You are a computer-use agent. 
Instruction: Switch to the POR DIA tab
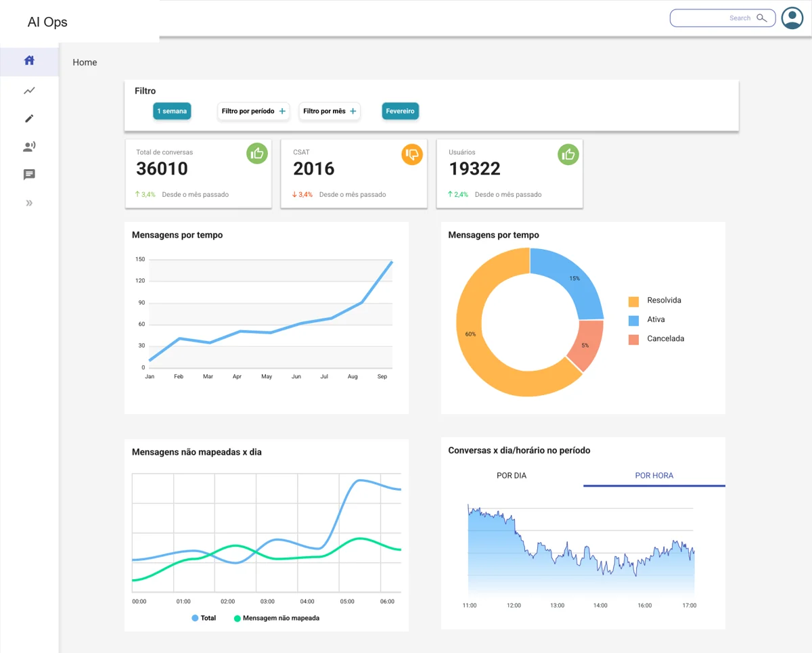512,476
